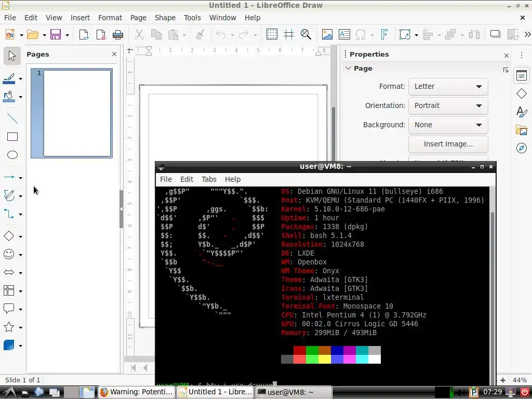Click the Transformations toolbar icon
The image size is (532, 399).
point(405,34)
